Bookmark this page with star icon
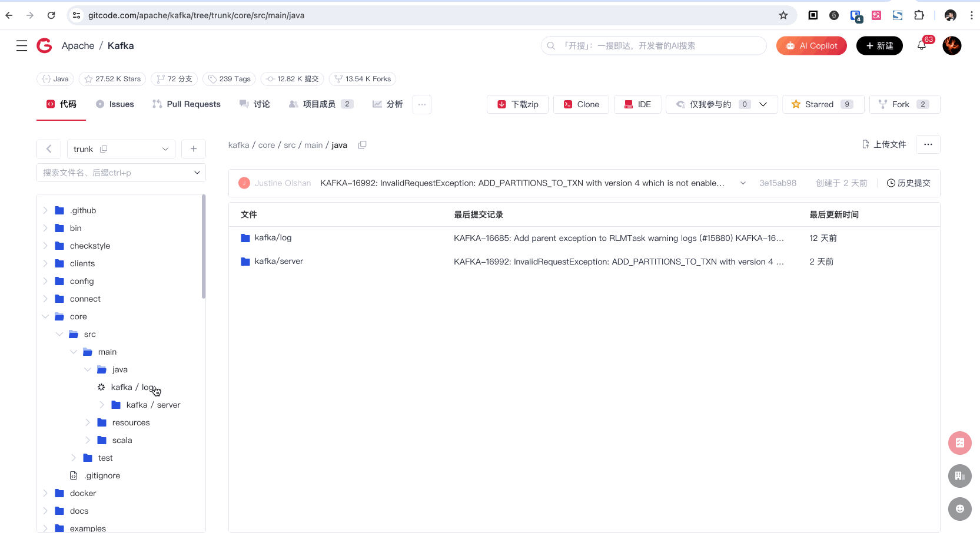The width and height of the screenshot is (980, 542). [783, 15]
